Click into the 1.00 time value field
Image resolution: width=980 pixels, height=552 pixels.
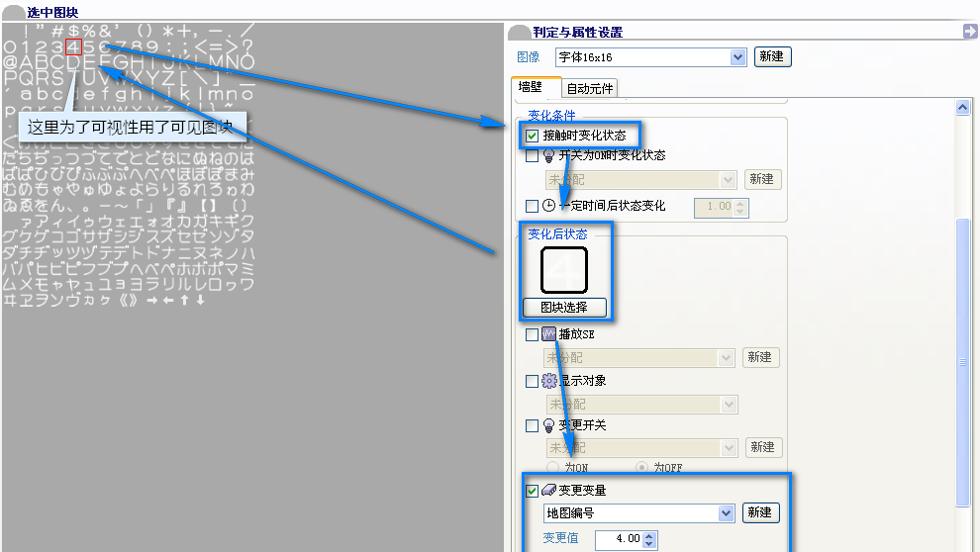715,208
